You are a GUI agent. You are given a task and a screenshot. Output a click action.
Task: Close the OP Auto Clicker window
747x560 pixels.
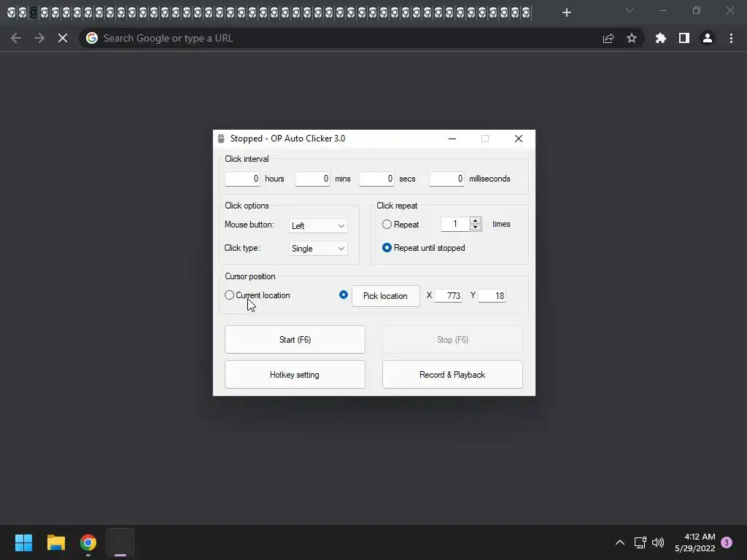coord(519,139)
